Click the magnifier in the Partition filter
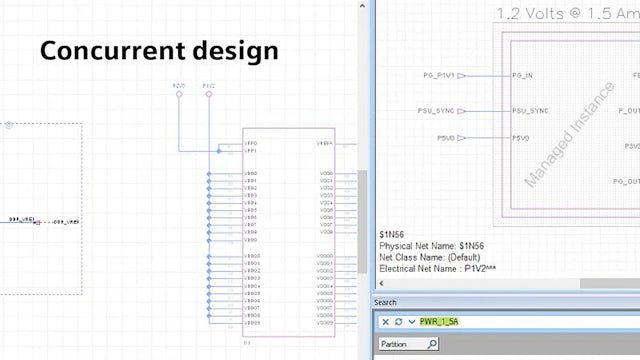The width and height of the screenshot is (640, 360). [432, 344]
